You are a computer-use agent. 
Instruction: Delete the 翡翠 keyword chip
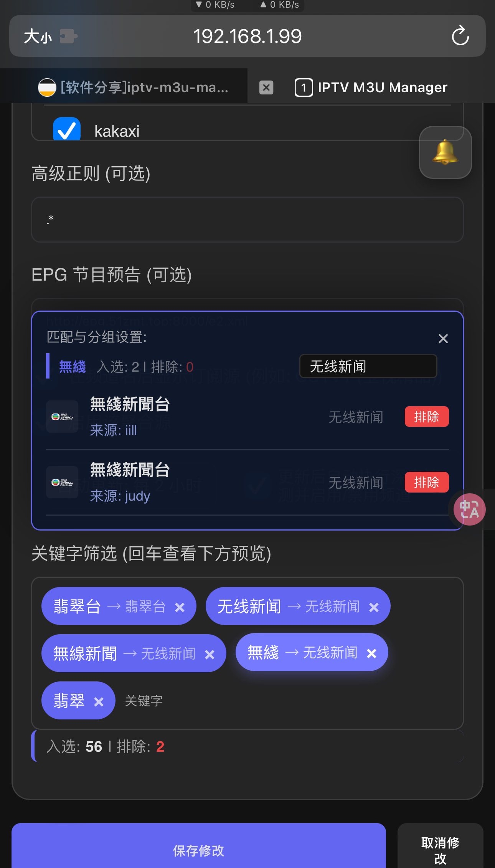coord(99,702)
